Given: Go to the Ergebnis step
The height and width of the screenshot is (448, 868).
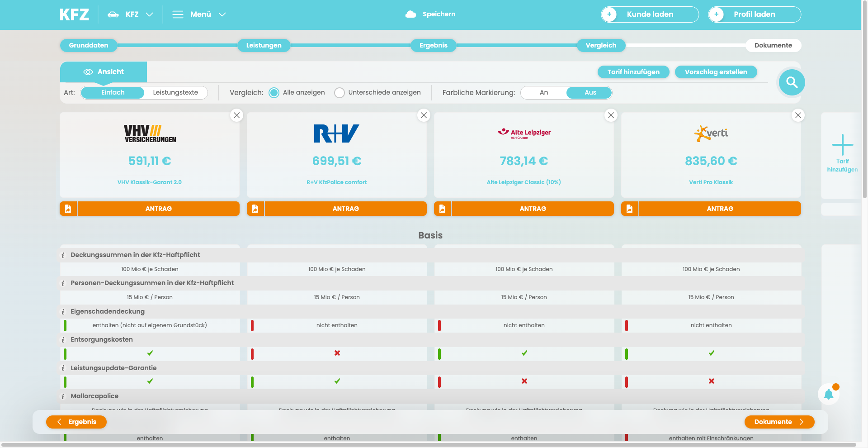Looking at the screenshot, I should [433, 45].
